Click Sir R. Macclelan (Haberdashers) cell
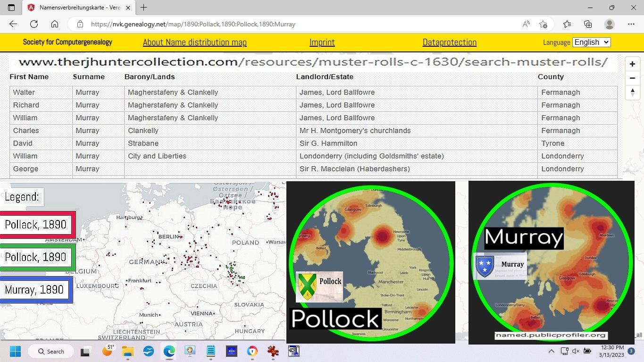This screenshot has width=644, height=362. coord(417,169)
